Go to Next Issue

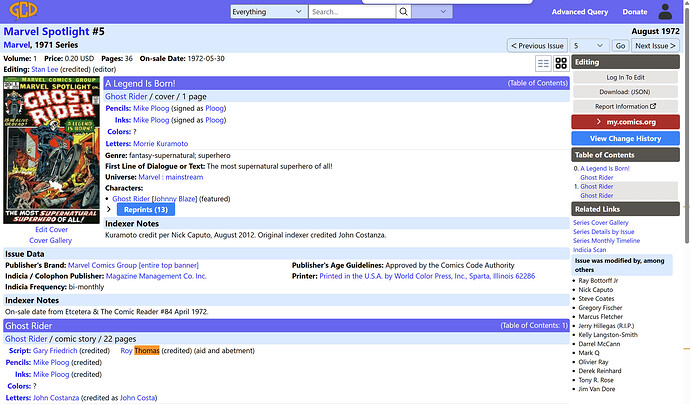coord(655,46)
